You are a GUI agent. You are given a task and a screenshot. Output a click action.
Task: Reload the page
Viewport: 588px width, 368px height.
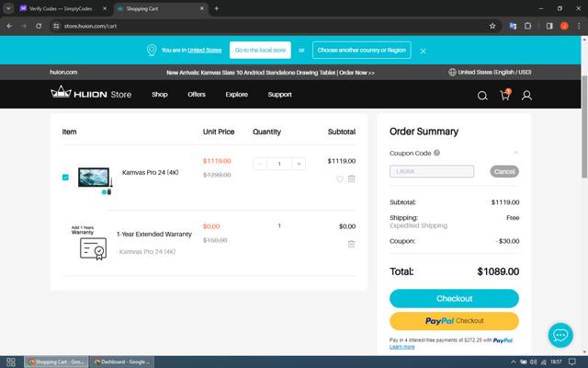pos(39,26)
